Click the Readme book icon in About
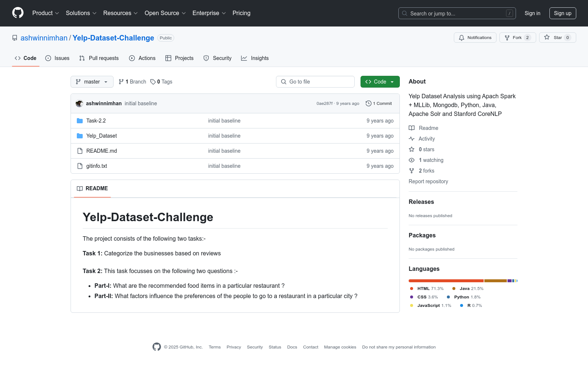 coord(412,128)
